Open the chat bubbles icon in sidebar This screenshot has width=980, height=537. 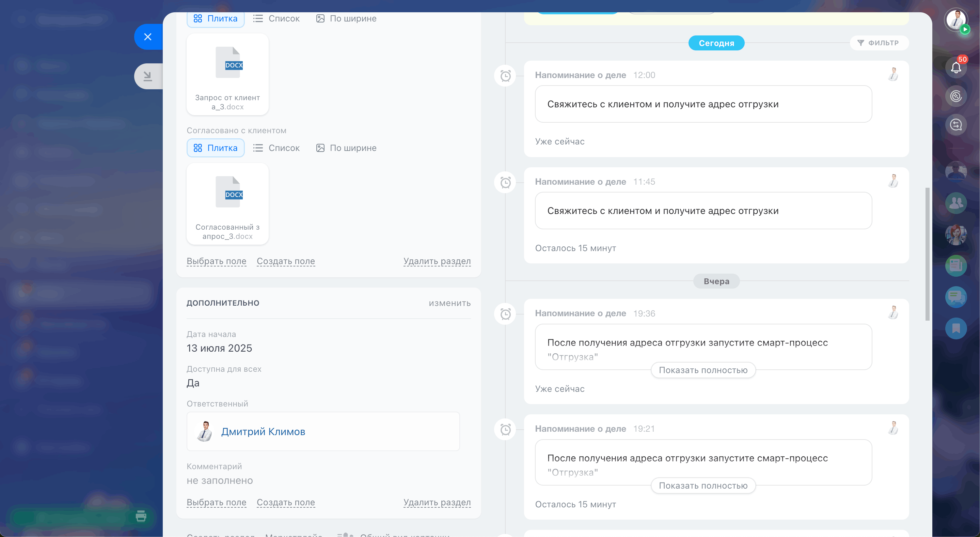point(955,296)
